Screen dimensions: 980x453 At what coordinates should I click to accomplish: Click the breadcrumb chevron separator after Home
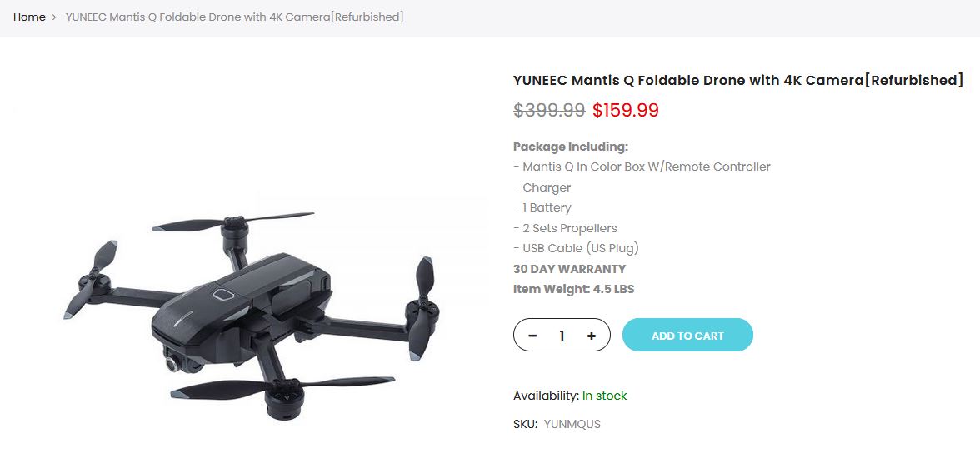coord(54,17)
